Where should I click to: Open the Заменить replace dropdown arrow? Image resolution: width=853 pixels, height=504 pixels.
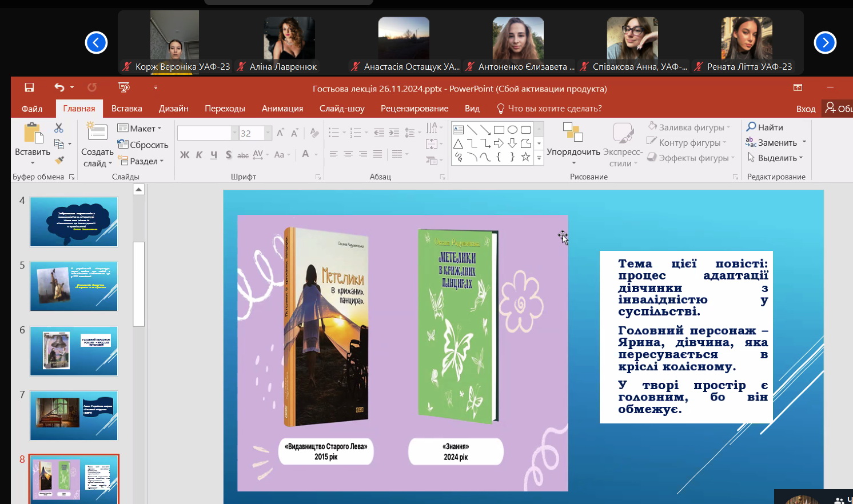(804, 142)
